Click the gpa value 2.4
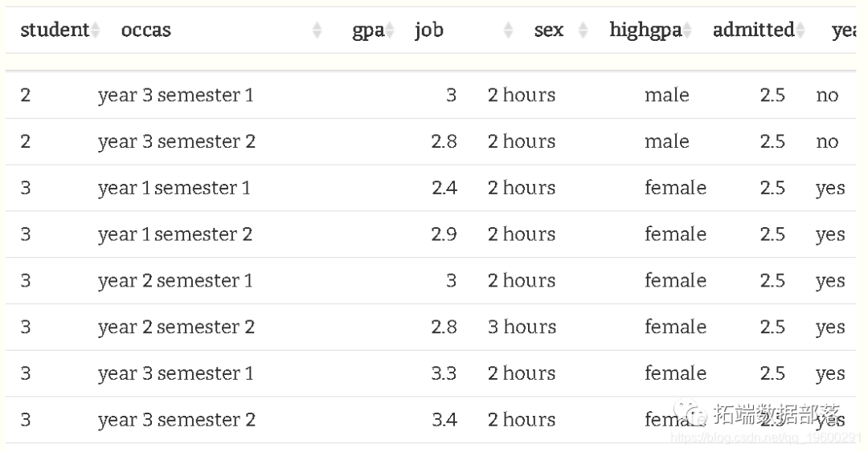This screenshot has height=452, width=868. tap(444, 188)
